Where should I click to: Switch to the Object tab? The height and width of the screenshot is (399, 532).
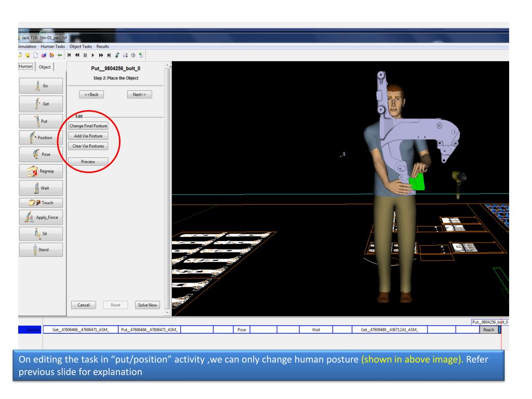(x=45, y=66)
